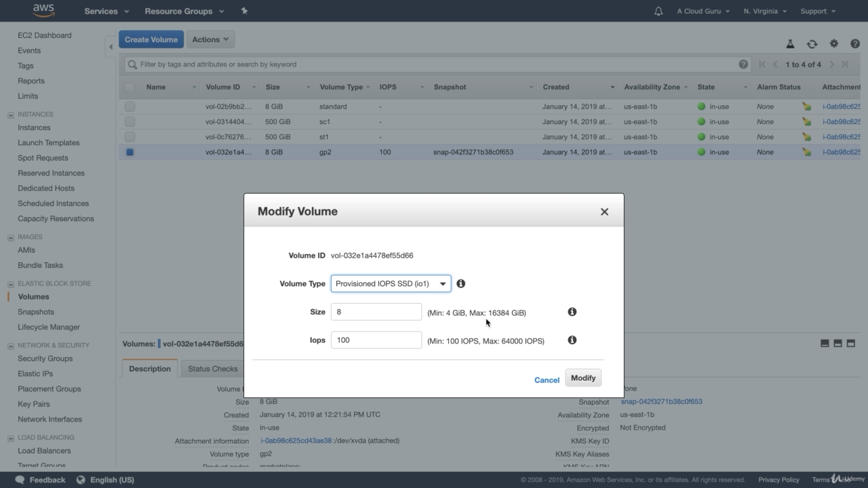
Task: Open the snap-042f3271b38c0f653 snapshot link
Action: point(662,401)
